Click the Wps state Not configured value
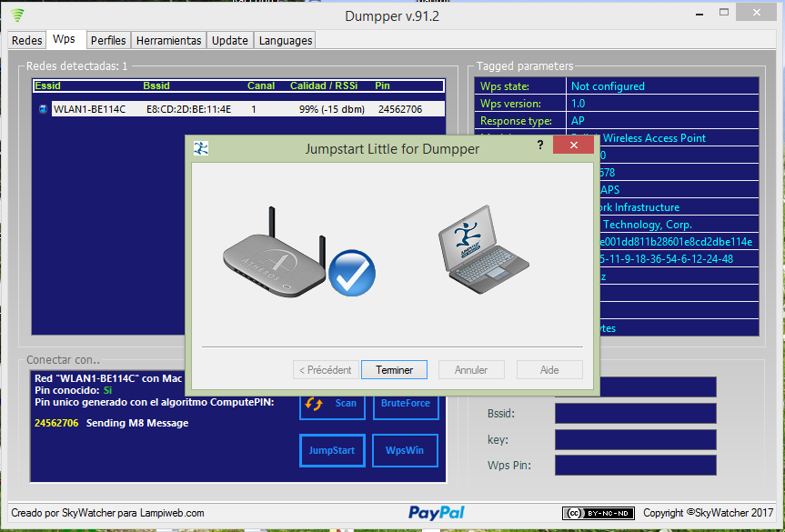 coord(608,86)
